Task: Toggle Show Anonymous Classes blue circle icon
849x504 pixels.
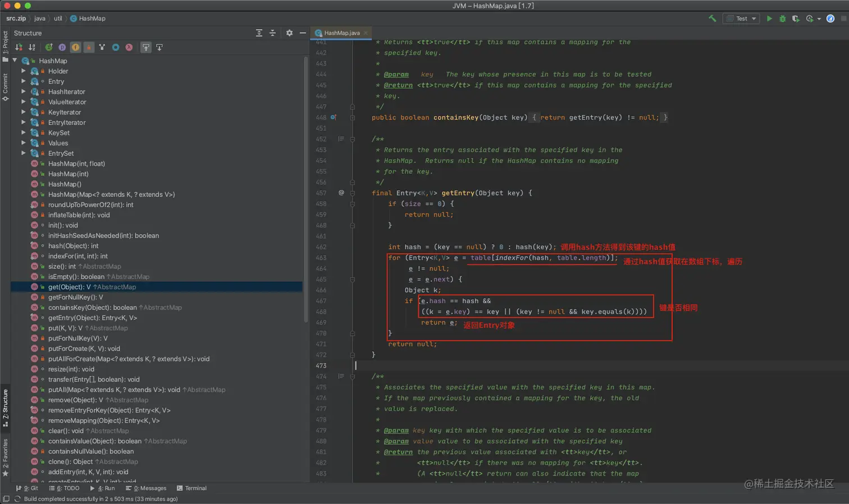Action: coord(116,47)
